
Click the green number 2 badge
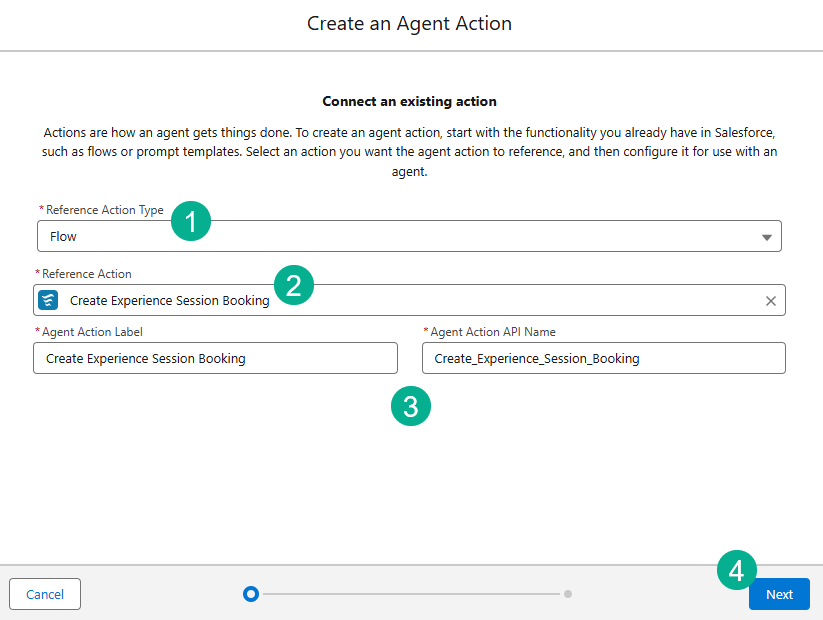(x=294, y=285)
